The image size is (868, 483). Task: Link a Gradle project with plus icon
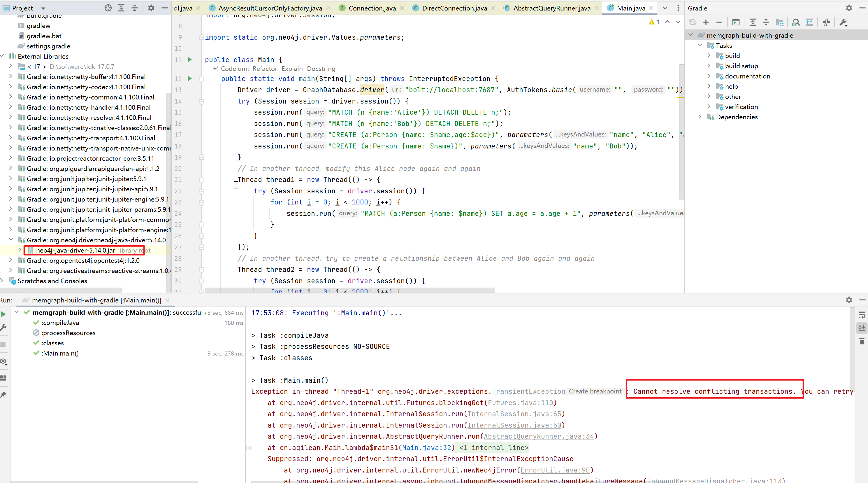click(x=706, y=22)
